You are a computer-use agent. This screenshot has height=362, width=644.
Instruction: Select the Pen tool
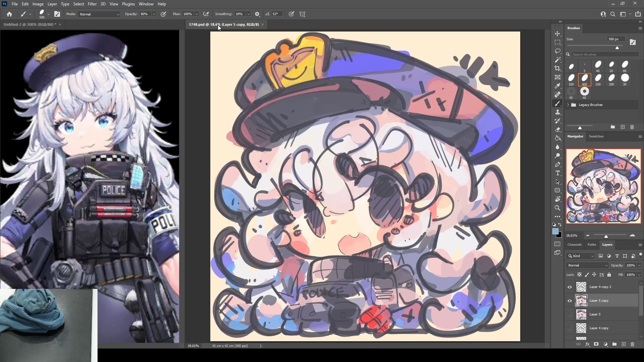(557, 164)
